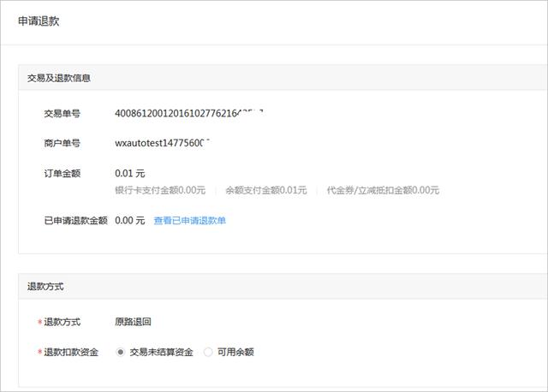Click the 0.00 元 refunded amount

(x=129, y=221)
